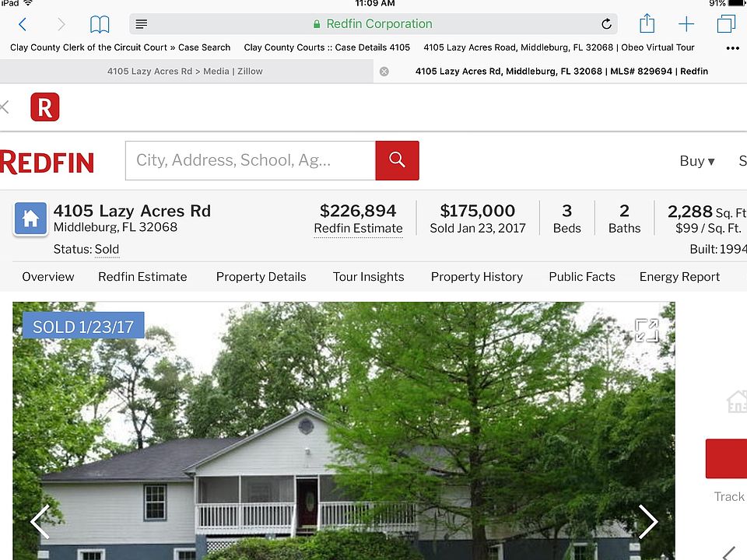This screenshot has width=747, height=560.
Task: Show previous listing photo with left chevron
Action: pyautogui.click(x=40, y=521)
